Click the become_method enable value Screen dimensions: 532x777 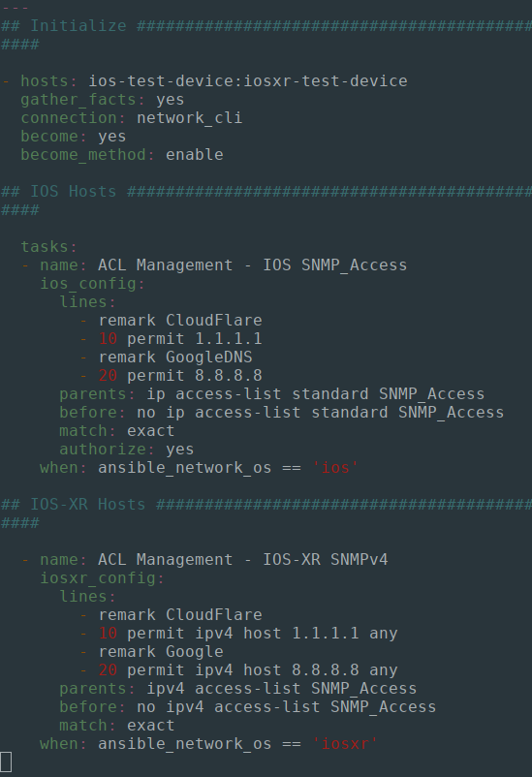195,155
